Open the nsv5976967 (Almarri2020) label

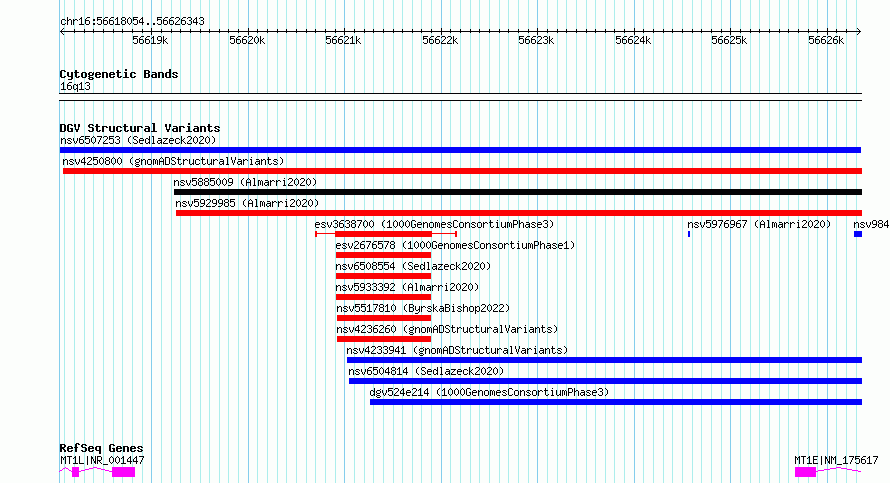(x=759, y=224)
